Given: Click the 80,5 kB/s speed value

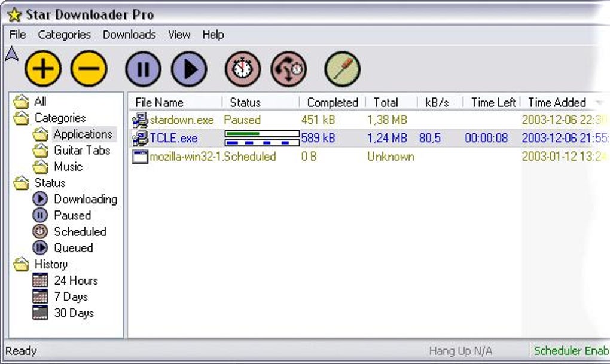Looking at the screenshot, I should point(430,138).
